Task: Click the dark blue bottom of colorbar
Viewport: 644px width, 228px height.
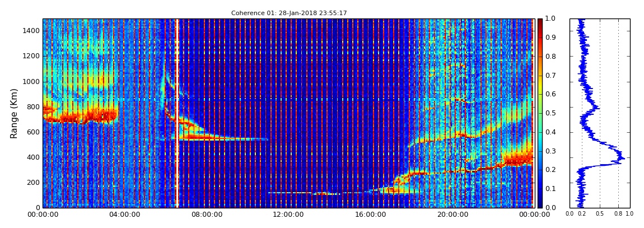Action: click(540, 204)
